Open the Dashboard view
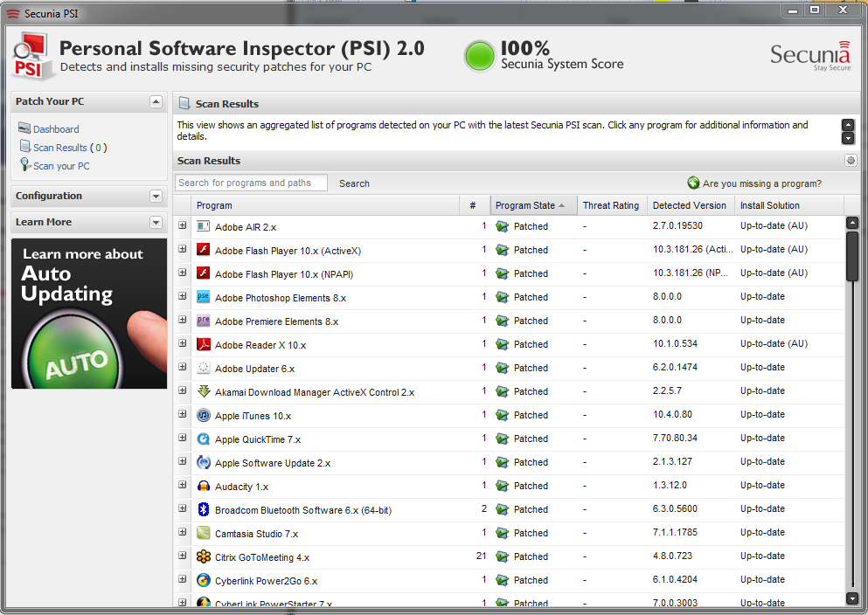 [x=56, y=129]
